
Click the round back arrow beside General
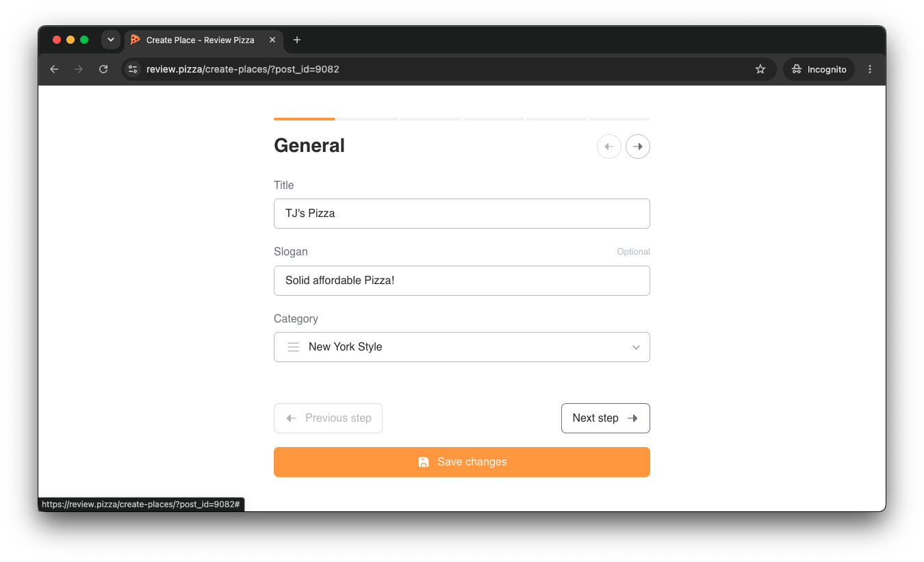click(x=609, y=146)
